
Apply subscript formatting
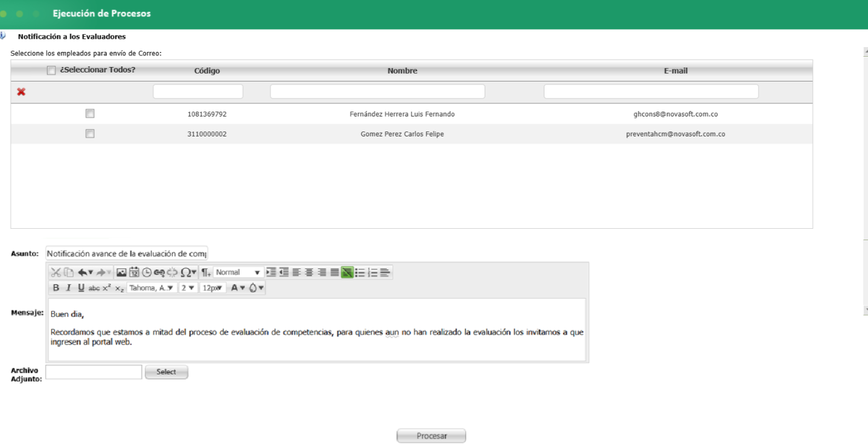click(x=120, y=288)
